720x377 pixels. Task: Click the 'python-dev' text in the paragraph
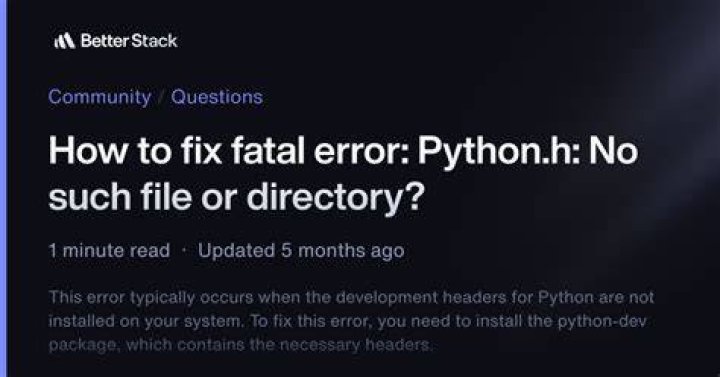coord(602,321)
